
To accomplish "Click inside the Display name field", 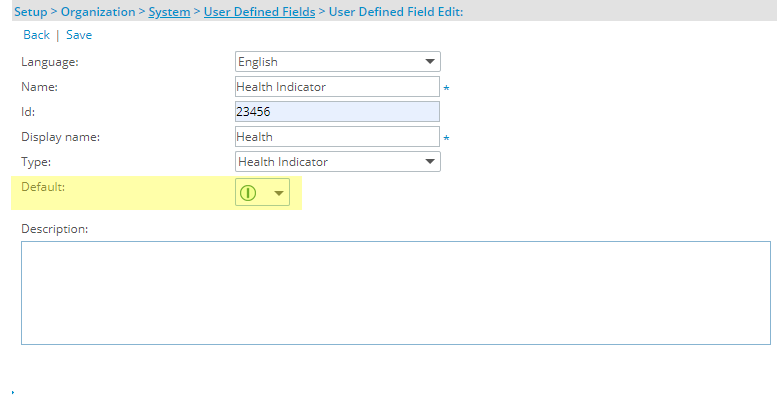I will pyautogui.click(x=337, y=137).
